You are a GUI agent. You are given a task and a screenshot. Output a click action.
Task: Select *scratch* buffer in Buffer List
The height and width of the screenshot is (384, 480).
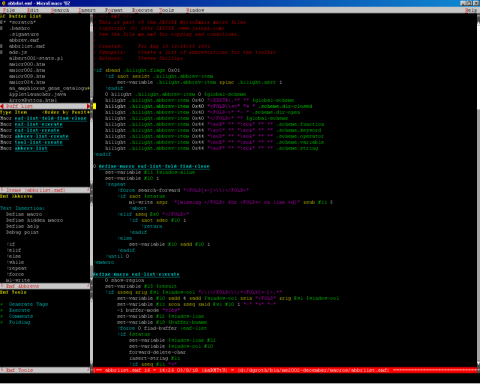tap(22, 22)
